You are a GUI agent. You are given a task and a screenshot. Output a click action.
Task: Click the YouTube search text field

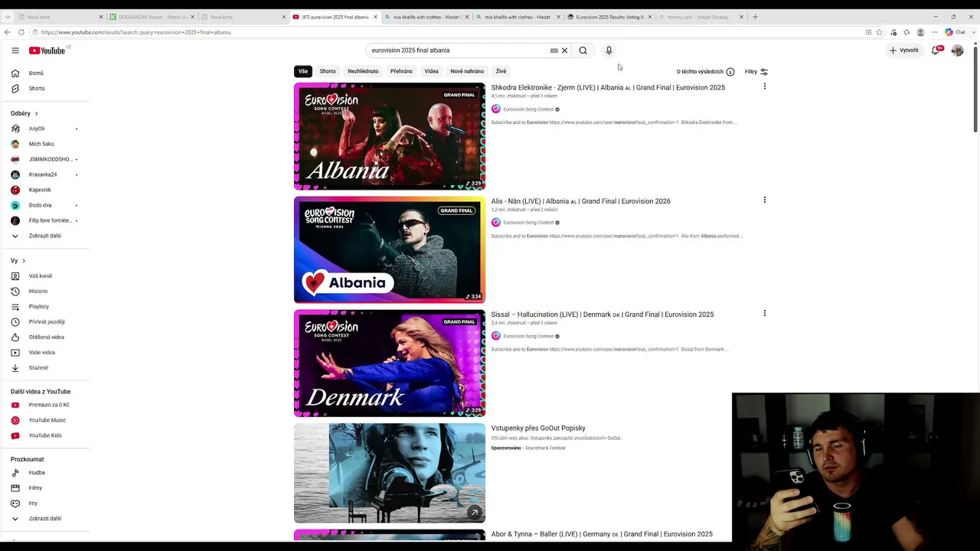[458, 51]
